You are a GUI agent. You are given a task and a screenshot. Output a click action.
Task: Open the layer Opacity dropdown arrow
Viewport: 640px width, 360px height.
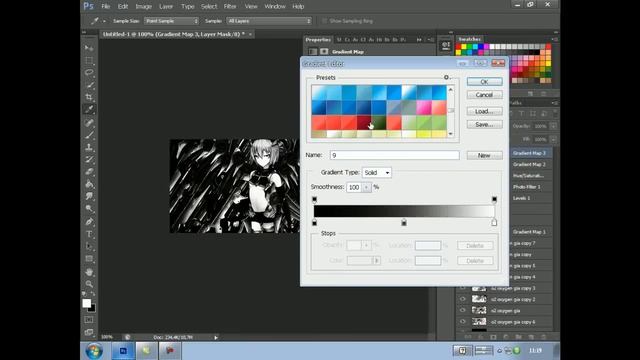(x=553, y=126)
